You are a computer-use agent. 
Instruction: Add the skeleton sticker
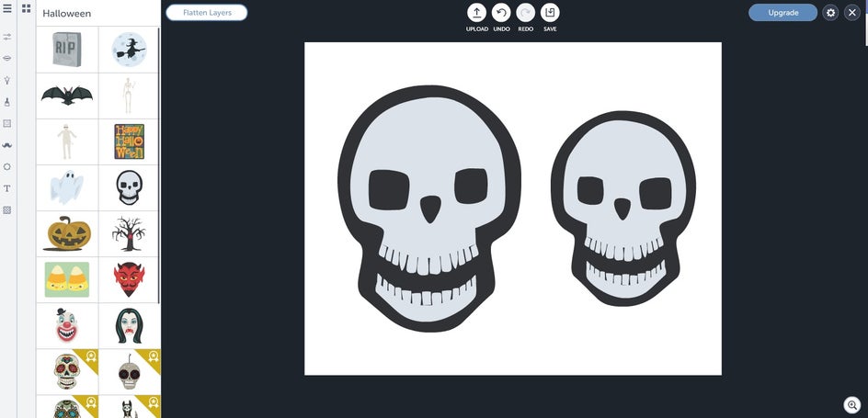(129, 96)
